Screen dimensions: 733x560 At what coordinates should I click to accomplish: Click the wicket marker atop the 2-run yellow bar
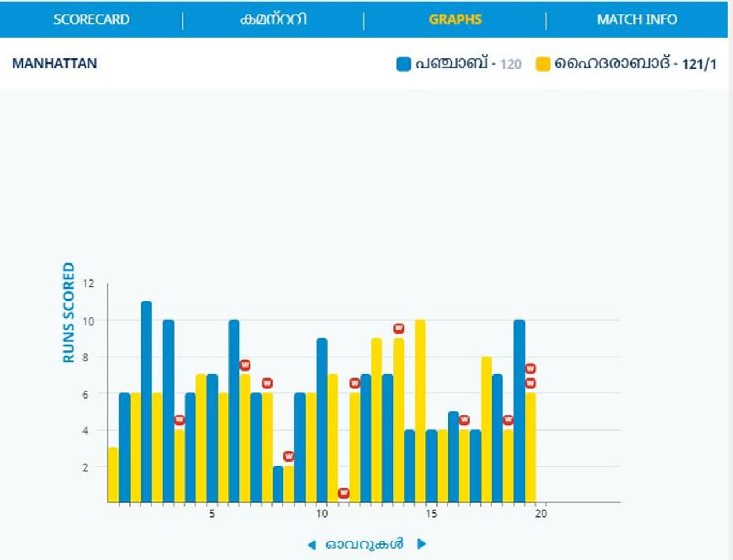tap(289, 456)
